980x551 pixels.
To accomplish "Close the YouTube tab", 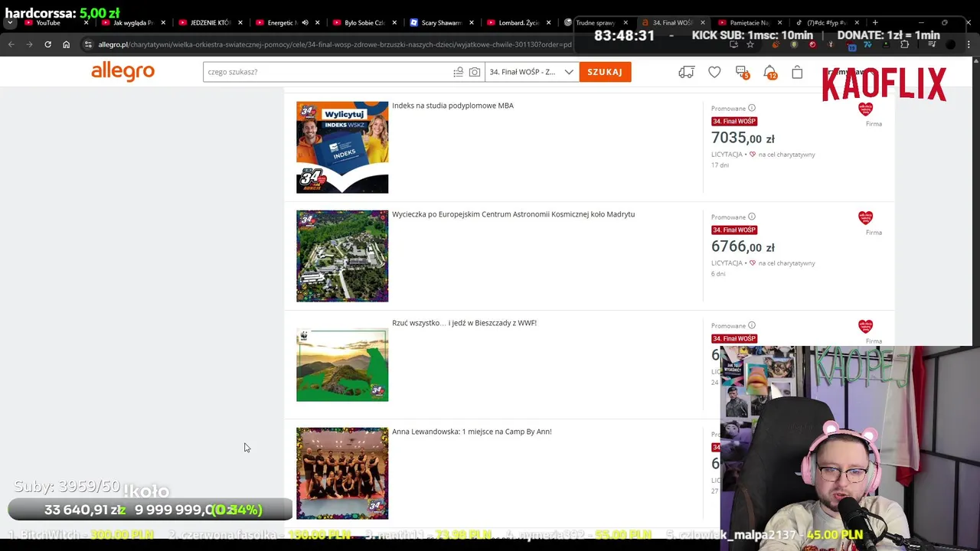I will coord(86,23).
